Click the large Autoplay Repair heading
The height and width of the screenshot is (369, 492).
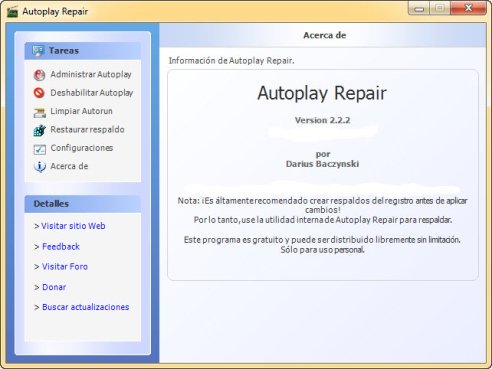tap(322, 93)
